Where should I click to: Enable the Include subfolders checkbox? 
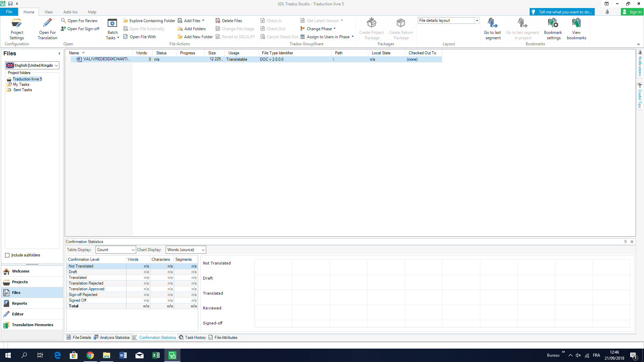click(x=7, y=255)
